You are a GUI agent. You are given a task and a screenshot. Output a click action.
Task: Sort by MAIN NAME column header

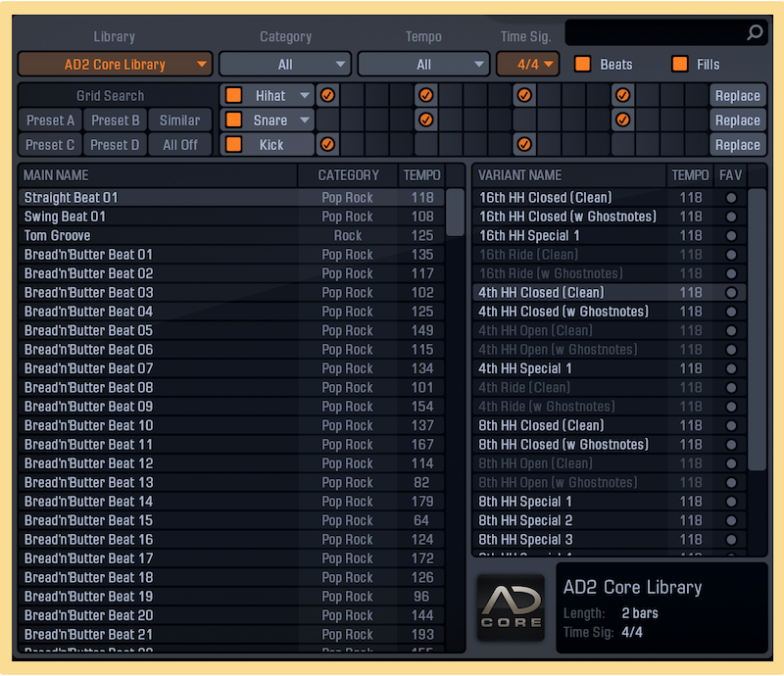(x=158, y=175)
